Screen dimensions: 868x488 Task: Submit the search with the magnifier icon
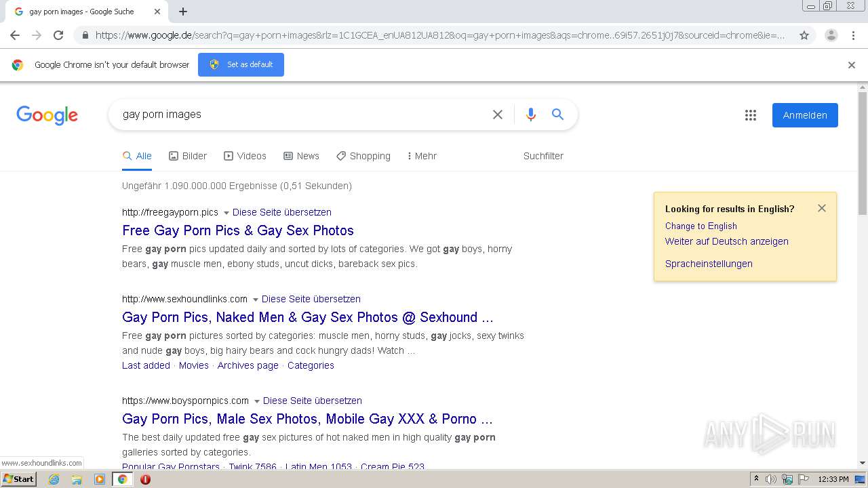click(x=557, y=115)
